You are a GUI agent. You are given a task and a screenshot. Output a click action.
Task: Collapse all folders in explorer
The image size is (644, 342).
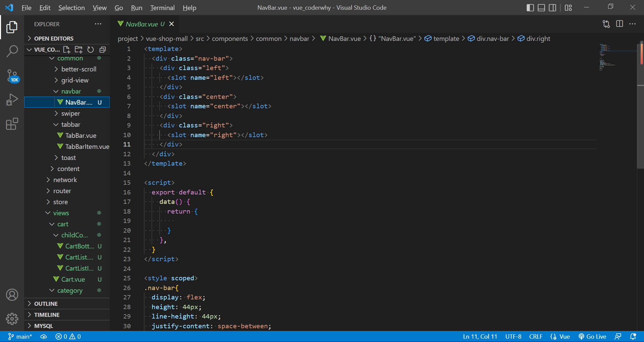pos(103,50)
